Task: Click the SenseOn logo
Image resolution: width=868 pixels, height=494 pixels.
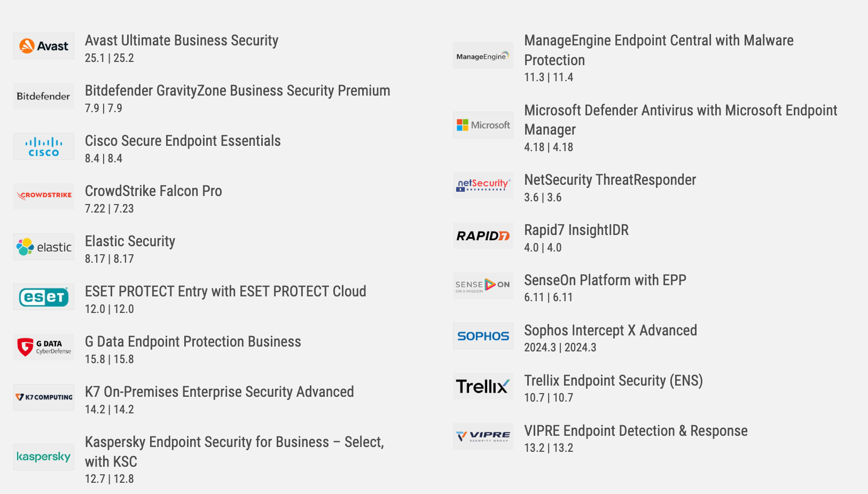Action: click(x=483, y=286)
